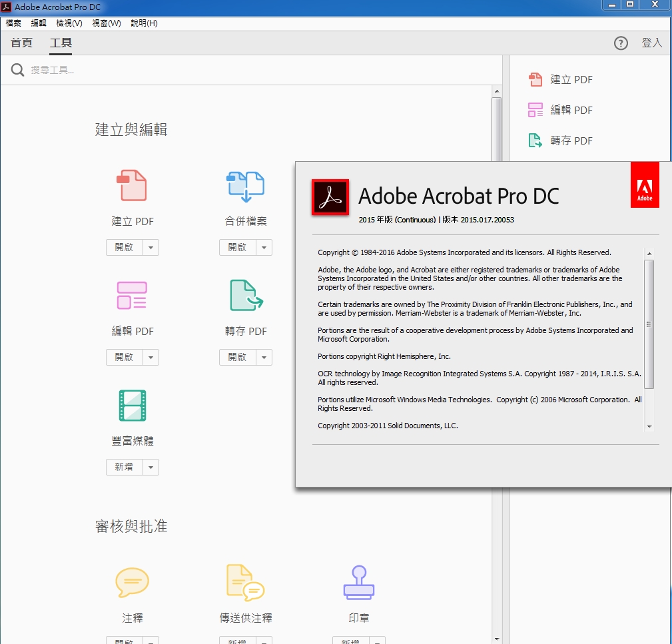672x644 pixels.
Task: Click 新增 button under 豐富媒體
Action: tap(125, 467)
